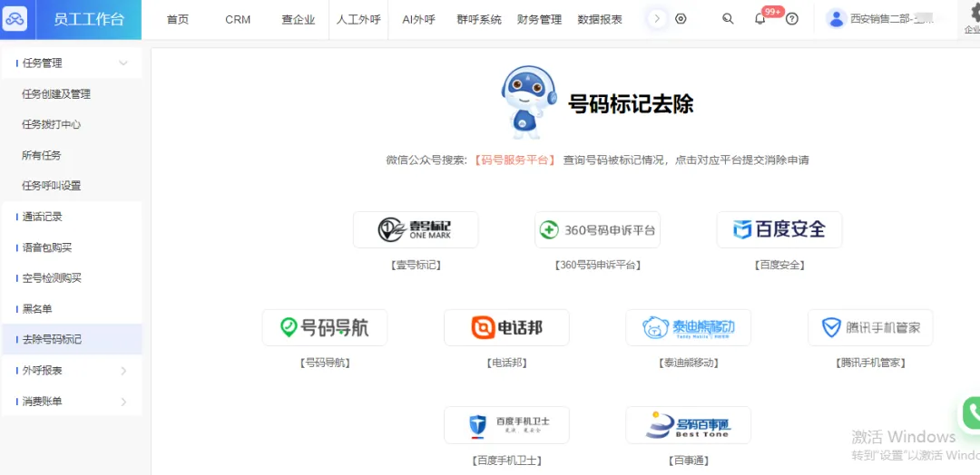Open the 数据报表 menu
This screenshot has height=475, width=980.
[x=600, y=19]
